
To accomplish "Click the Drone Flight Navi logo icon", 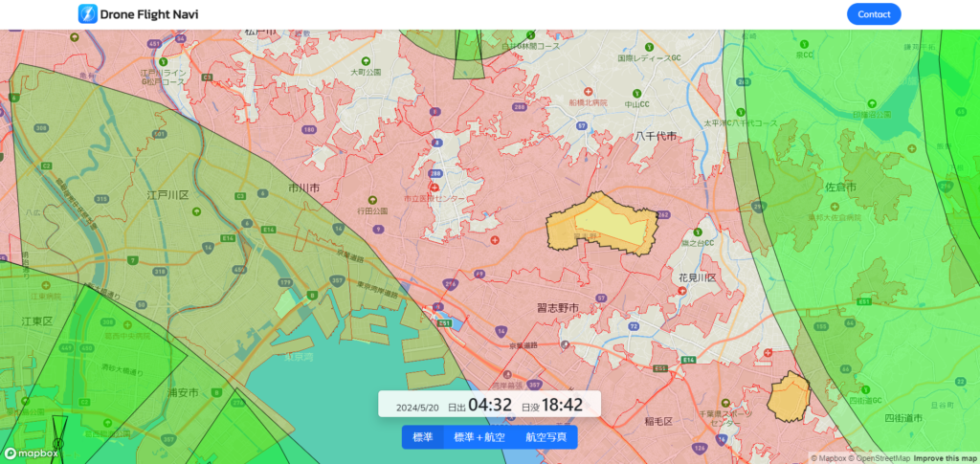I will 88,14.
